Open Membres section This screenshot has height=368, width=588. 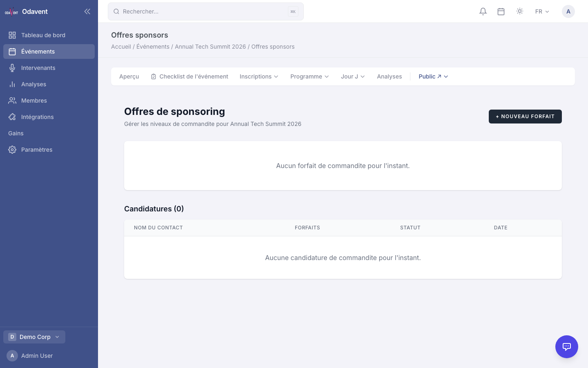tap(49, 101)
